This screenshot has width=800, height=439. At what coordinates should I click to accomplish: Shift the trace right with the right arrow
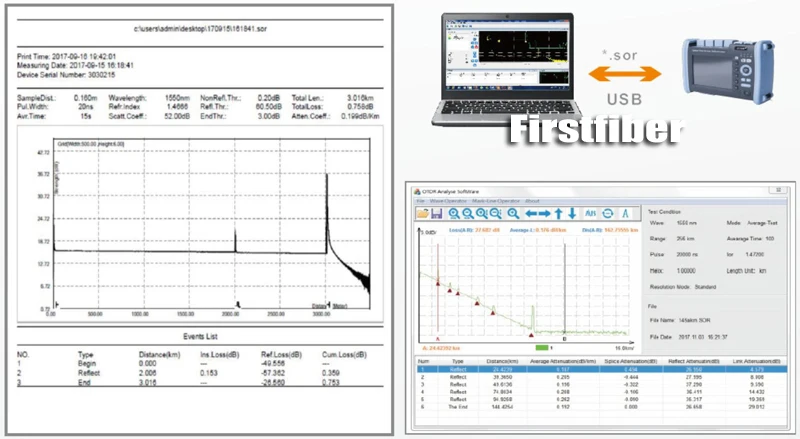[x=544, y=213]
